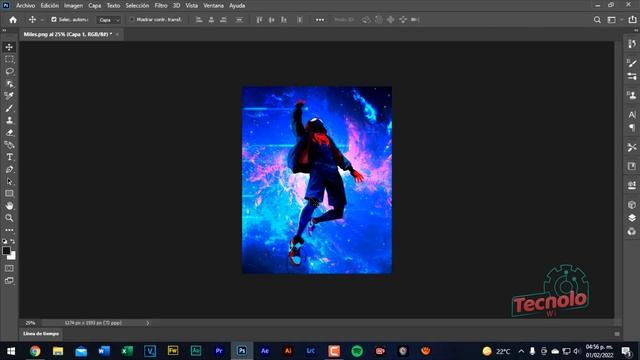Change the screen mode from the toolbox
640x360 pixels.
(x=9, y=281)
